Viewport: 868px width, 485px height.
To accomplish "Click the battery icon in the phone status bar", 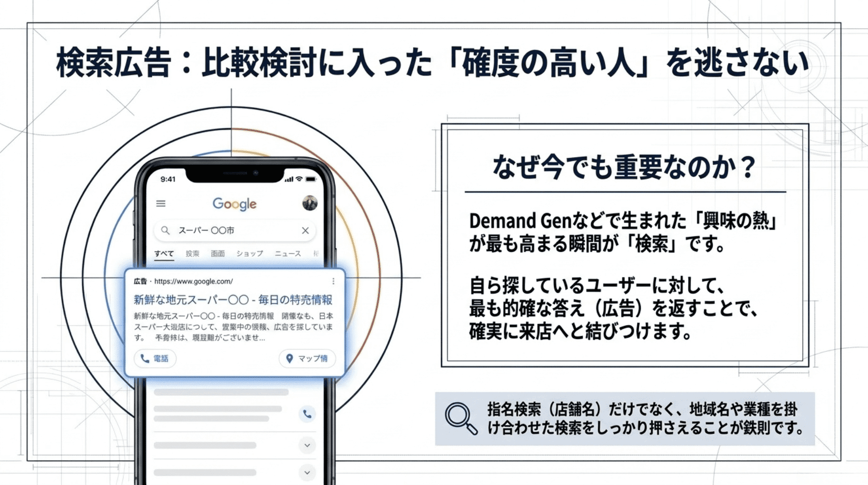I will point(310,179).
